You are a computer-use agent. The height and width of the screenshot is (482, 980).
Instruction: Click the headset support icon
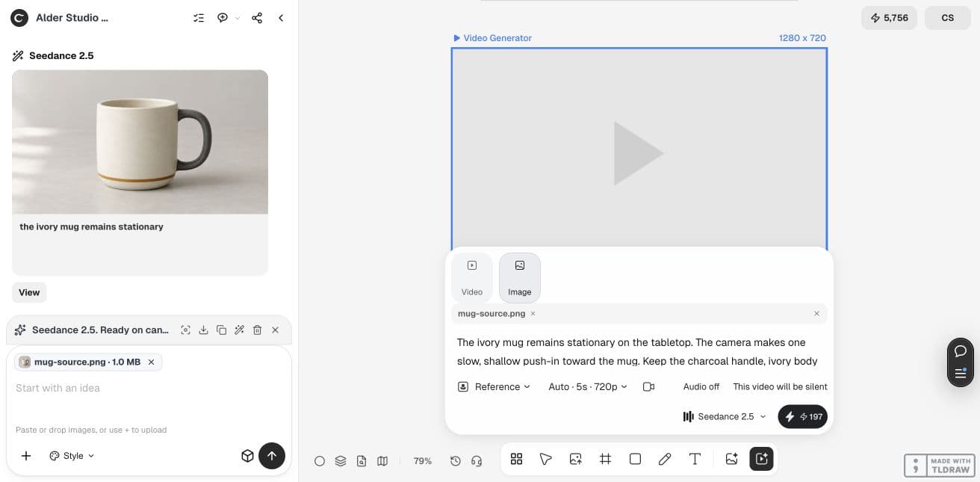click(477, 461)
